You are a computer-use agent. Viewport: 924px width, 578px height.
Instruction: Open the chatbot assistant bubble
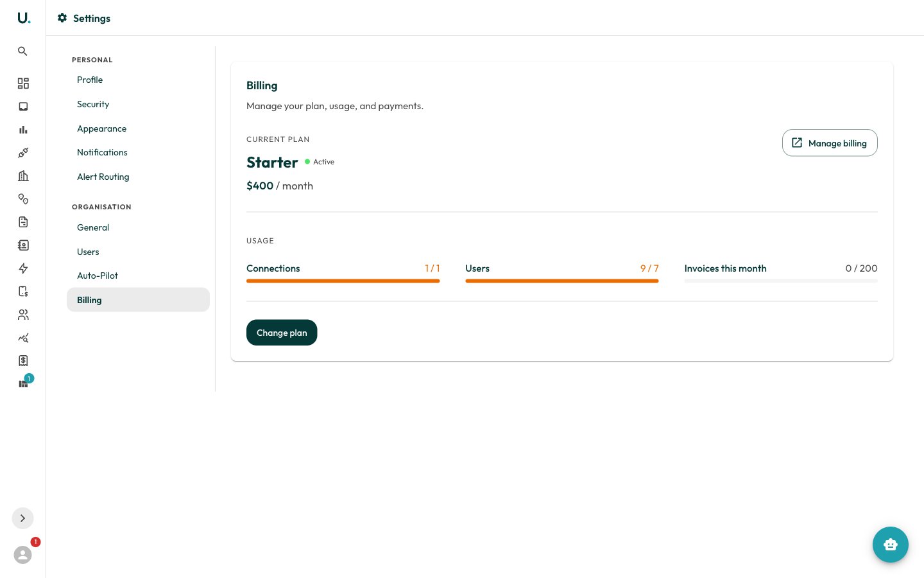(891, 545)
